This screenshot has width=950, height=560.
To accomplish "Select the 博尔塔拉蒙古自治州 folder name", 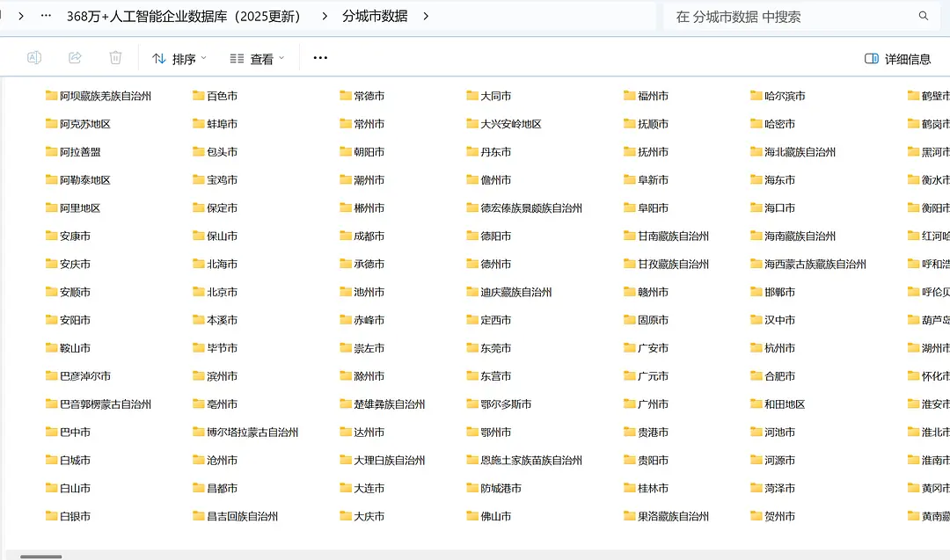I will point(252,433).
